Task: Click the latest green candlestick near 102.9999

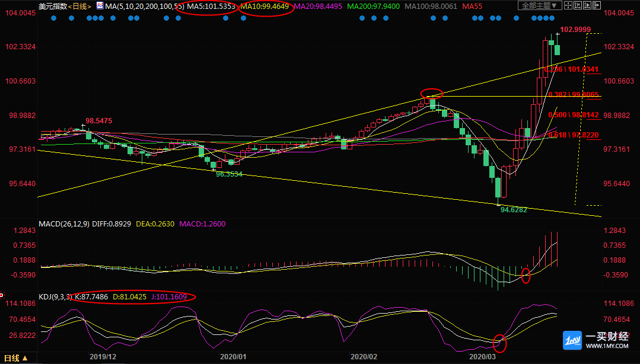Action: click(x=557, y=50)
